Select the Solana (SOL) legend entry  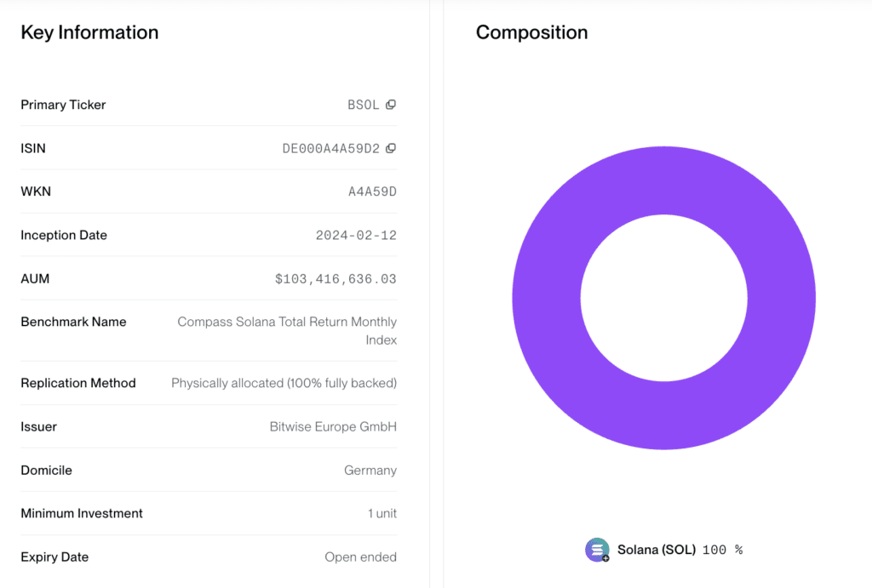(x=657, y=550)
